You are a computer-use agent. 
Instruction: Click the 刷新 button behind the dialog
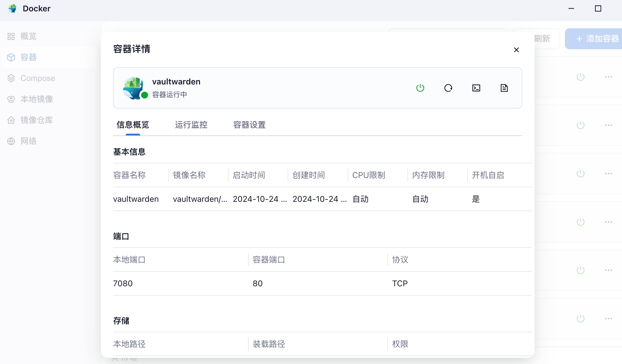click(x=542, y=39)
